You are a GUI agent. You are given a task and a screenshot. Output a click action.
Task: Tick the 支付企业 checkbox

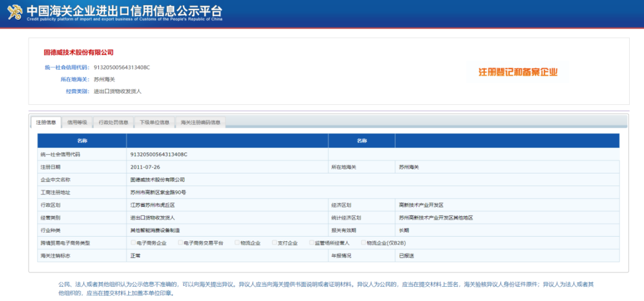tap(274, 243)
